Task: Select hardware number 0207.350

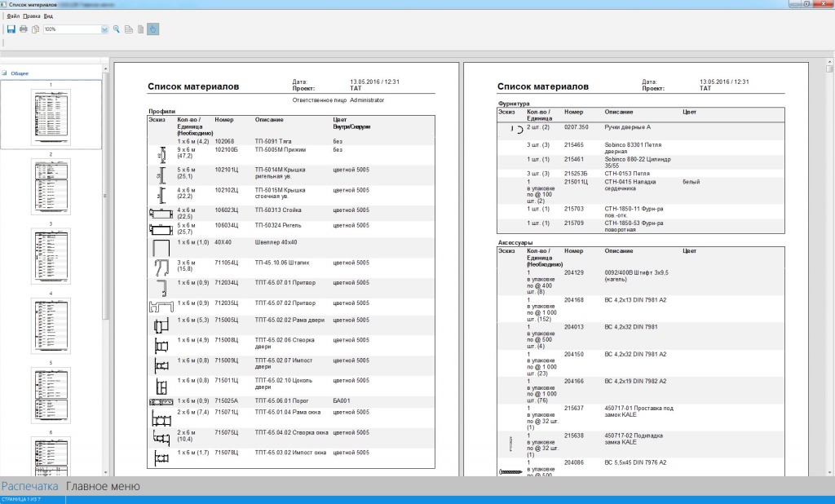Action: 577,127
